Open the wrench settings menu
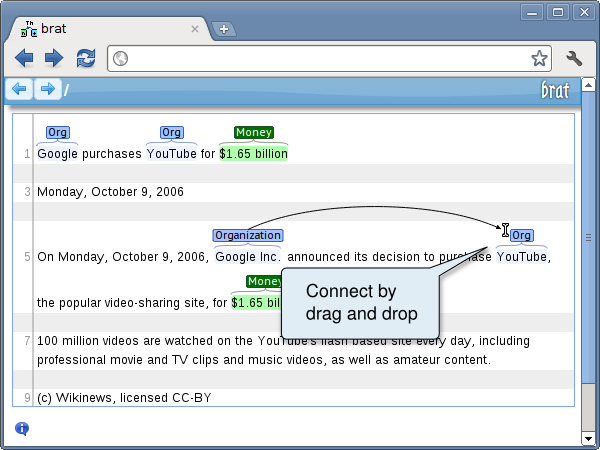The height and width of the screenshot is (450, 600). (574, 59)
